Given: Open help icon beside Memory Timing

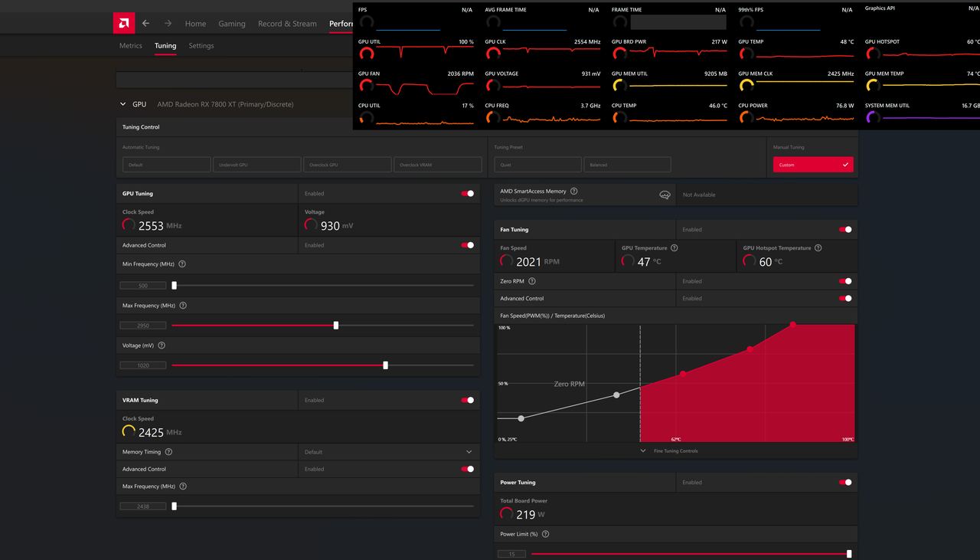Looking at the screenshot, I should pos(168,452).
